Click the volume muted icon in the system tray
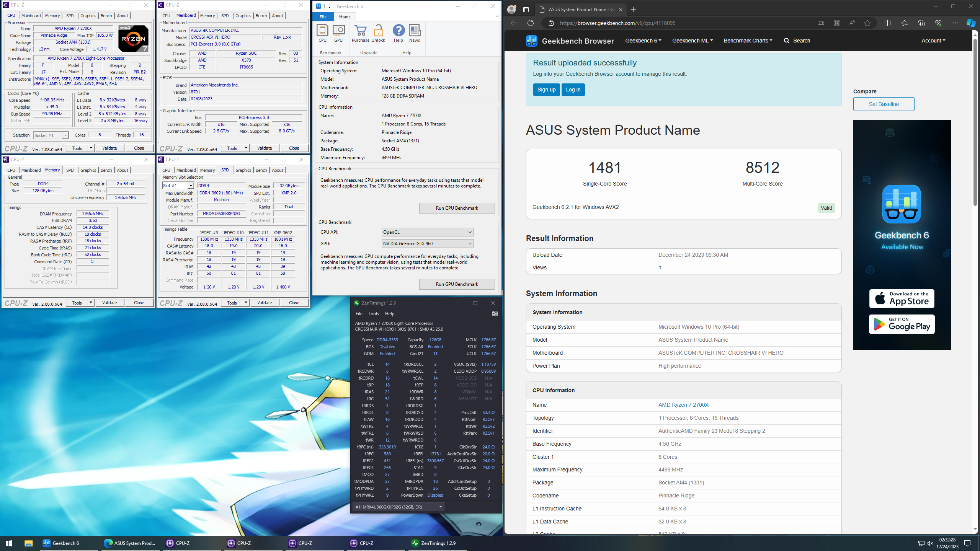This screenshot has width=980, height=551. 930,543
